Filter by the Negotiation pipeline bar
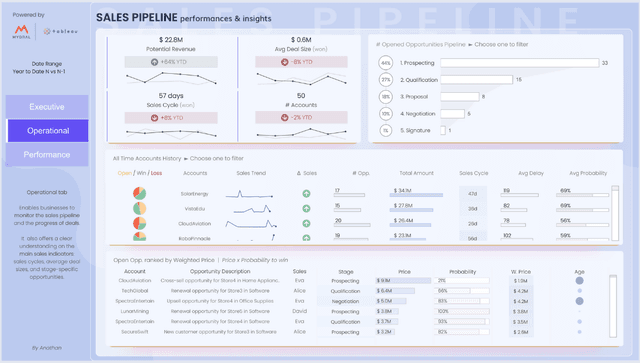The height and width of the screenshot is (363, 640). coord(452,114)
